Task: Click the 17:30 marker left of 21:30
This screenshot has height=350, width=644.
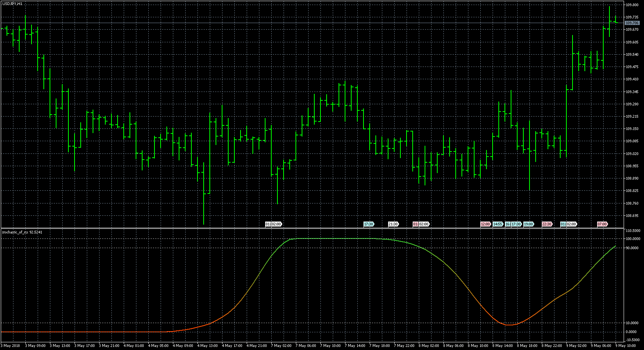Action: (x=368, y=224)
